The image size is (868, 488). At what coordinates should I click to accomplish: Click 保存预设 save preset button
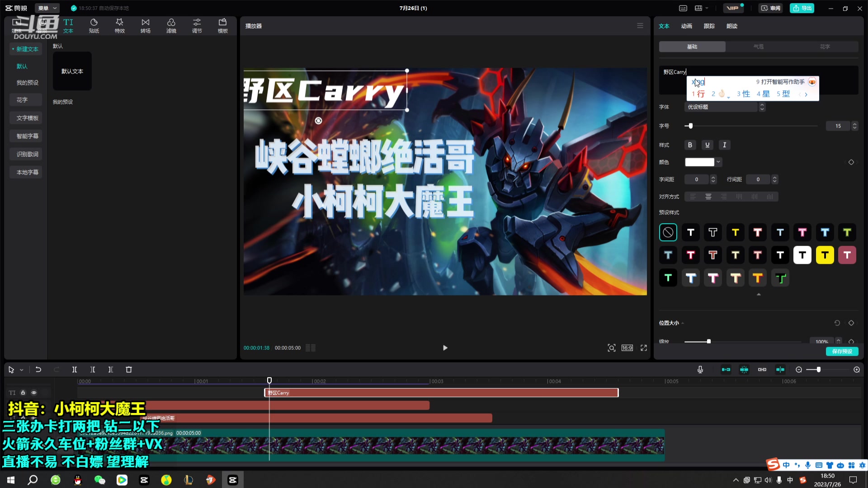(x=842, y=352)
